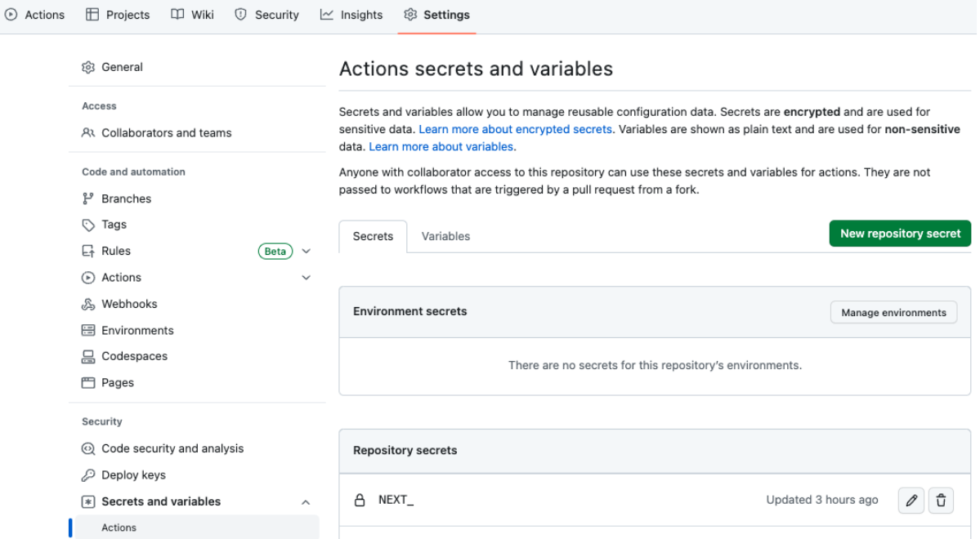Viewport: 980px width, 539px height.
Task: Switch to the Variables tab
Action: 445,236
